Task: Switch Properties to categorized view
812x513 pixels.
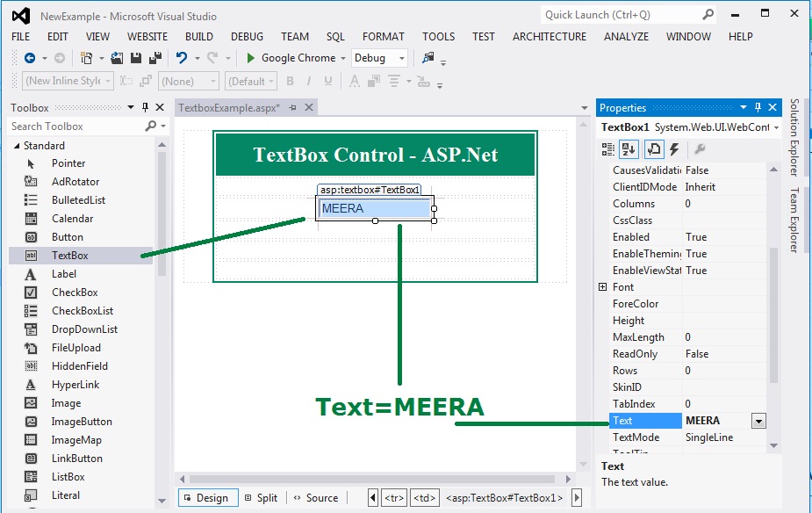Action: [607, 149]
